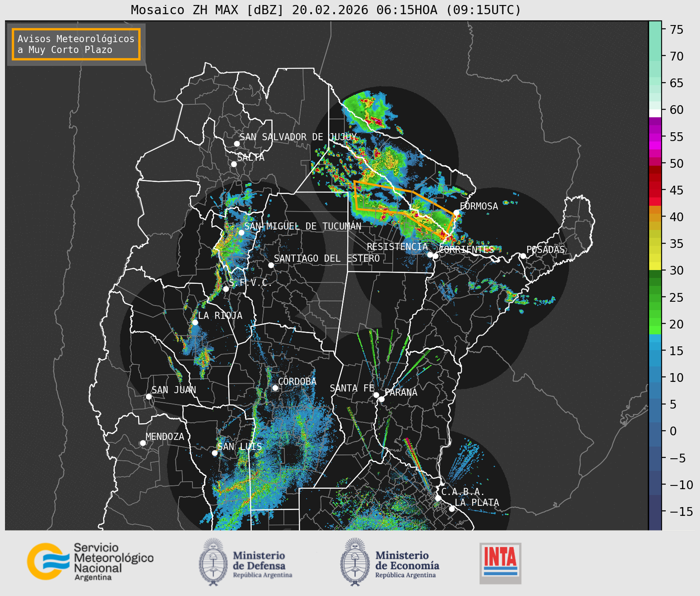Select the LA PLATA city marker dot
Screen dimensions: 700x596
pos(452,508)
